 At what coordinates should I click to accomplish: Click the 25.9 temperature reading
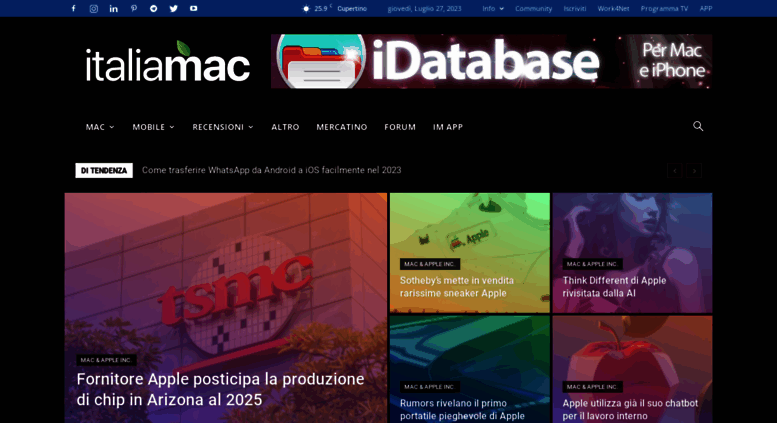[321, 8]
